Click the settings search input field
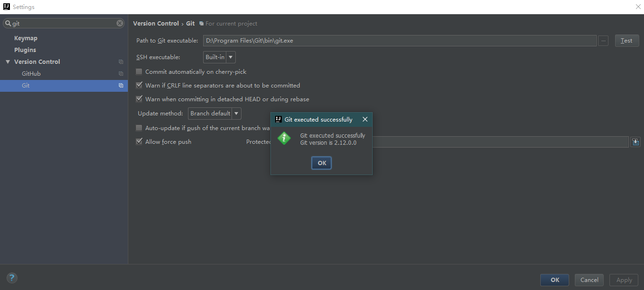The image size is (644, 290). coord(64,23)
